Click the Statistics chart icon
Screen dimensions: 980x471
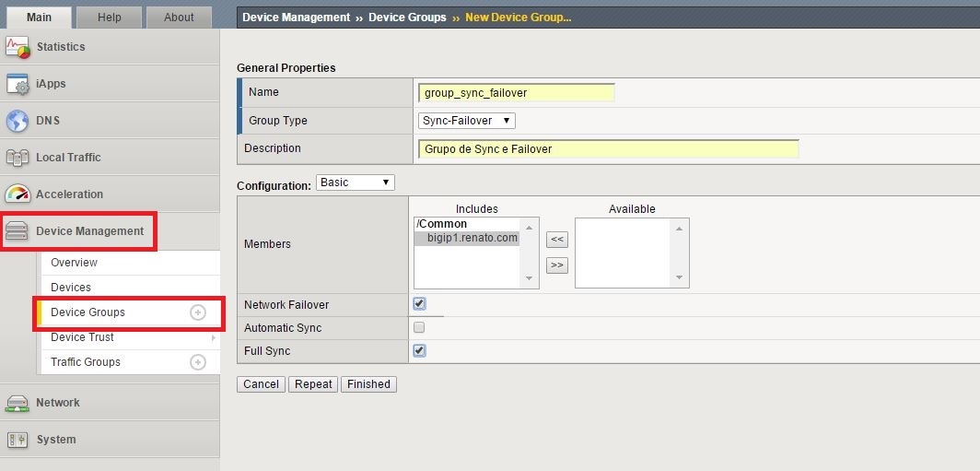click(17, 47)
